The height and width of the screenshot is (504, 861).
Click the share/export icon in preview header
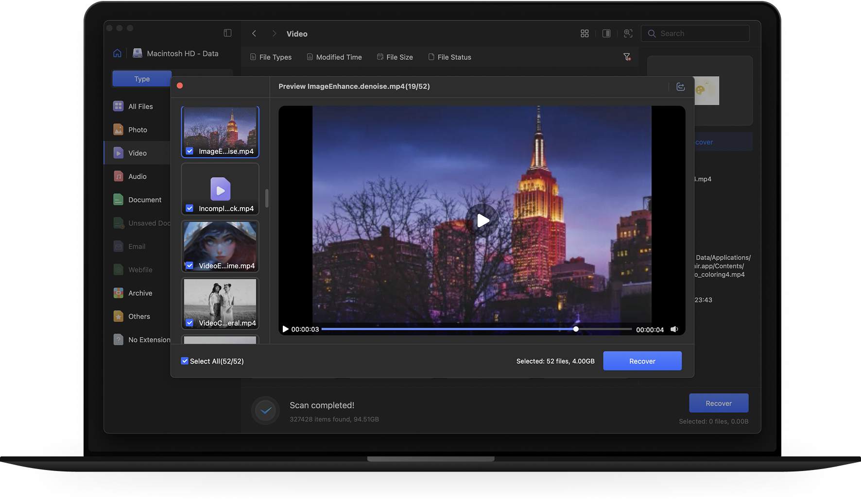pyautogui.click(x=680, y=86)
